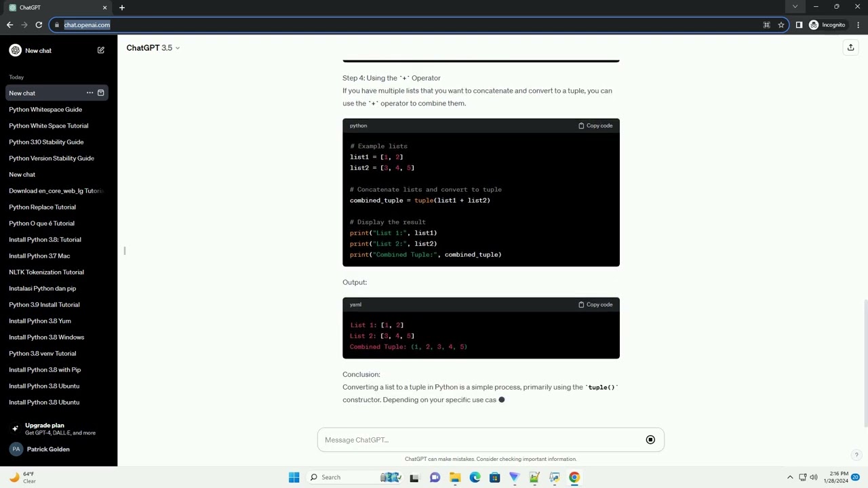This screenshot has height=488, width=868.
Task: Bookmark this page with the star icon
Action: pos(781,25)
